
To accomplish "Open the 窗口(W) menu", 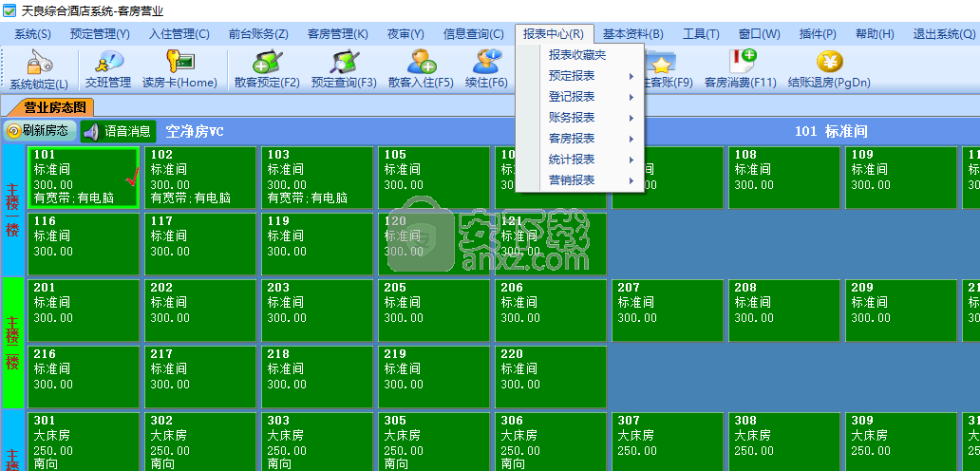I will (x=759, y=34).
